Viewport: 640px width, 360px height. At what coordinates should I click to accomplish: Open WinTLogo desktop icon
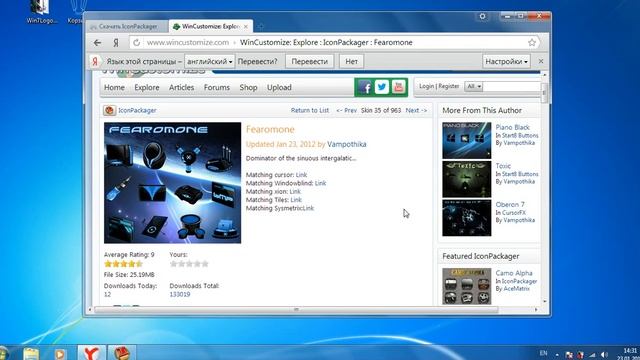41,12
